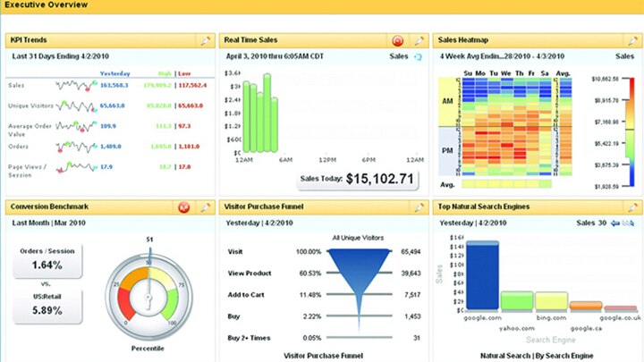Click the refresh icon beside Sales in Real Time Sales

418,56
